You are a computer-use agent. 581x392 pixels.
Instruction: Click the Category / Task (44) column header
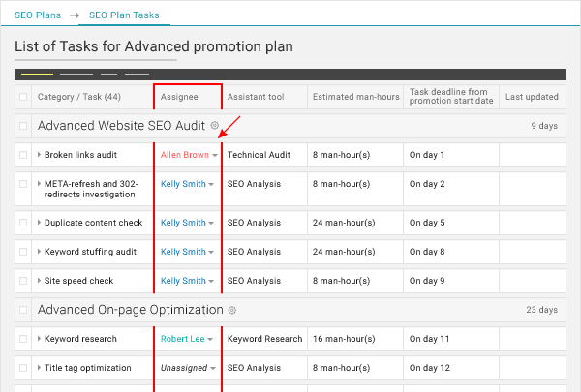[79, 97]
